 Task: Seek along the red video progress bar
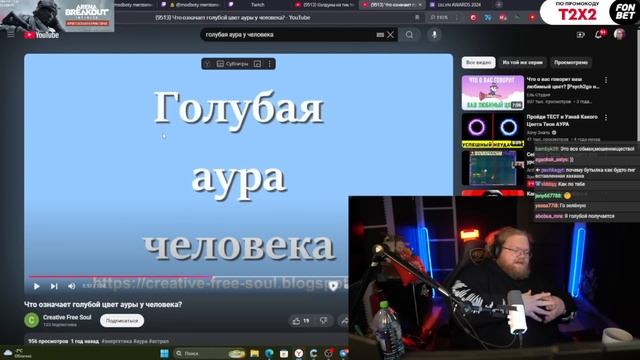point(188,277)
